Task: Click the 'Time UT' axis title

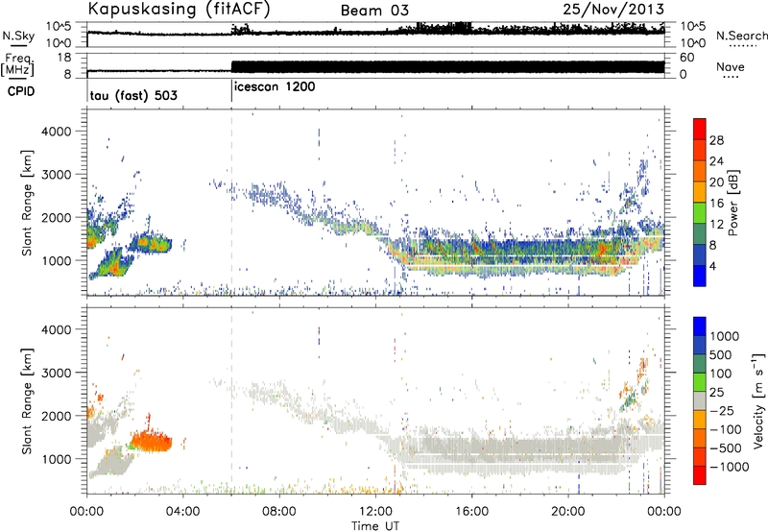Action: point(375,525)
